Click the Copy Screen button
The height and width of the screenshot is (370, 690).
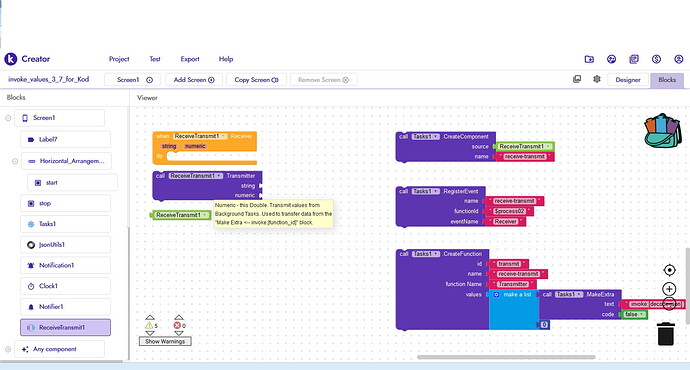coord(256,80)
